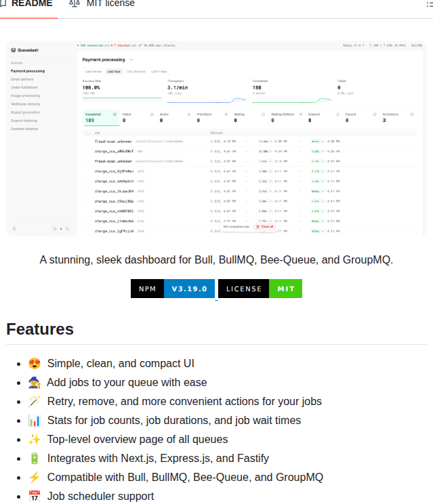Click the lightning bolt emoji next to Compatible
This screenshot has width=433, height=504.
(35, 478)
